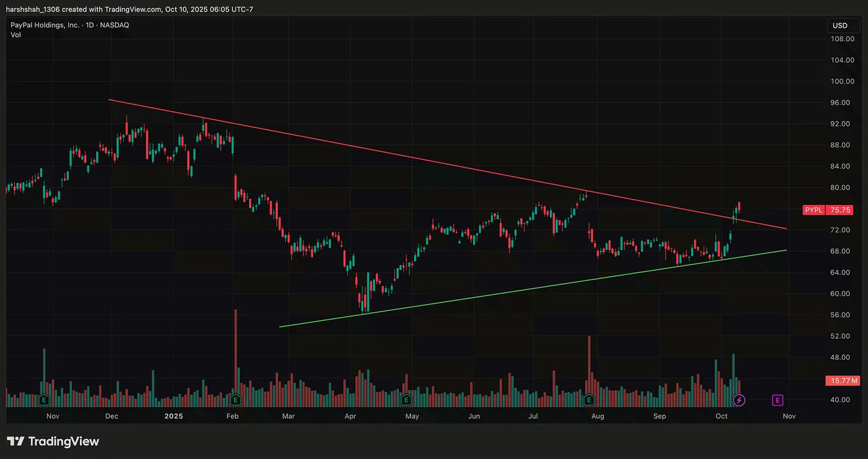The image size is (868, 459).
Task: Select the earnings marker near Aug
Action: coord(589,400)
